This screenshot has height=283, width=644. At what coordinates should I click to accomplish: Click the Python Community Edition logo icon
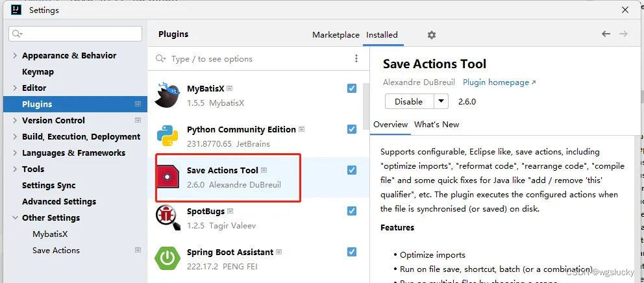point(167,136)
